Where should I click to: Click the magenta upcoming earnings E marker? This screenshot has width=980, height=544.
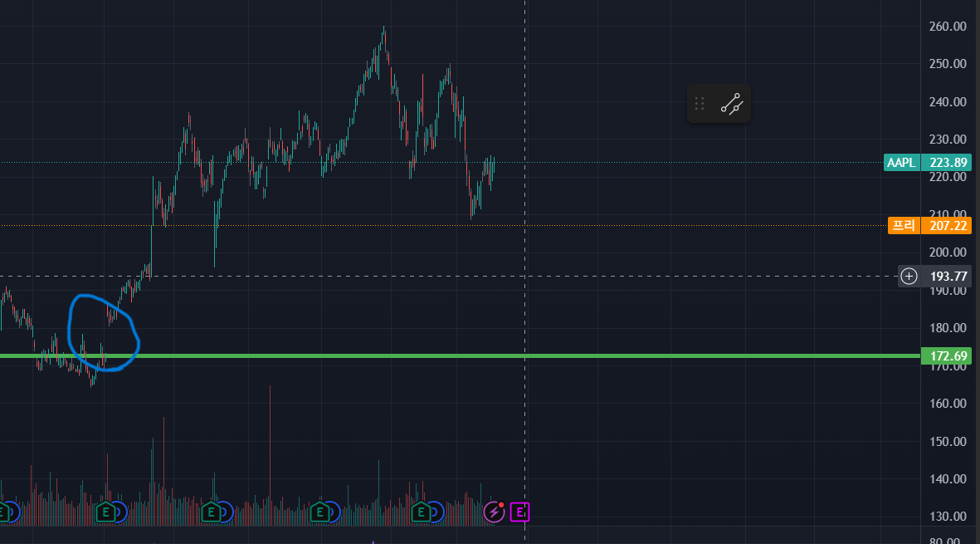pyautogui.click(x=519, y=512)
